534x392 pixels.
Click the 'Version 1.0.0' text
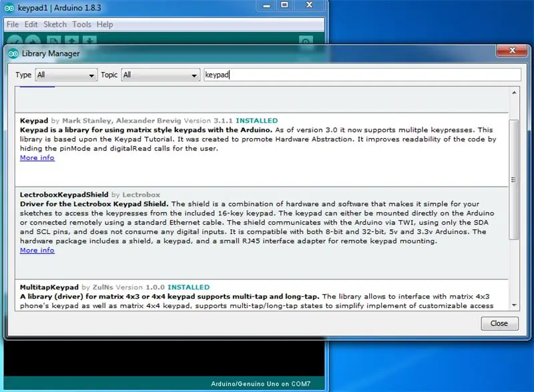pos(140,287)
